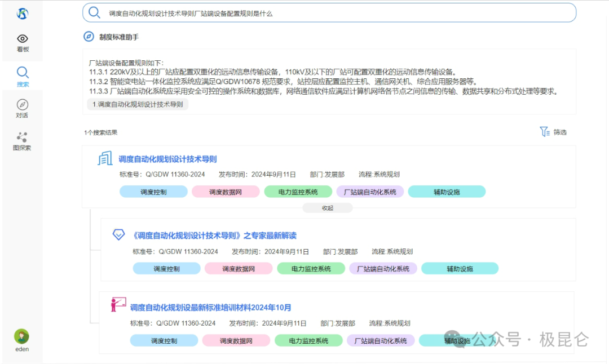
Task: Collapse results with the 收起 button
Action: tap(327, 208)
